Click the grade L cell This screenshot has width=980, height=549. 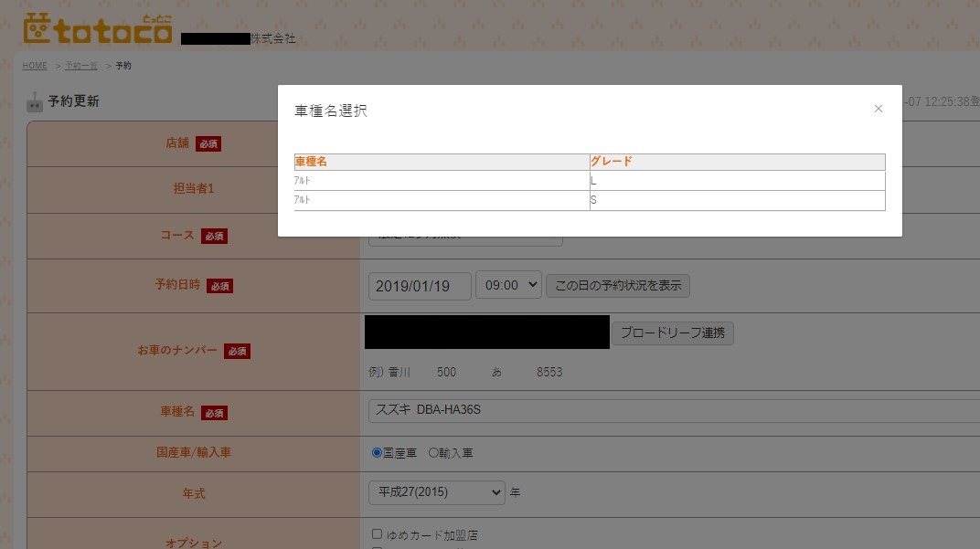[x=737, y=181]
